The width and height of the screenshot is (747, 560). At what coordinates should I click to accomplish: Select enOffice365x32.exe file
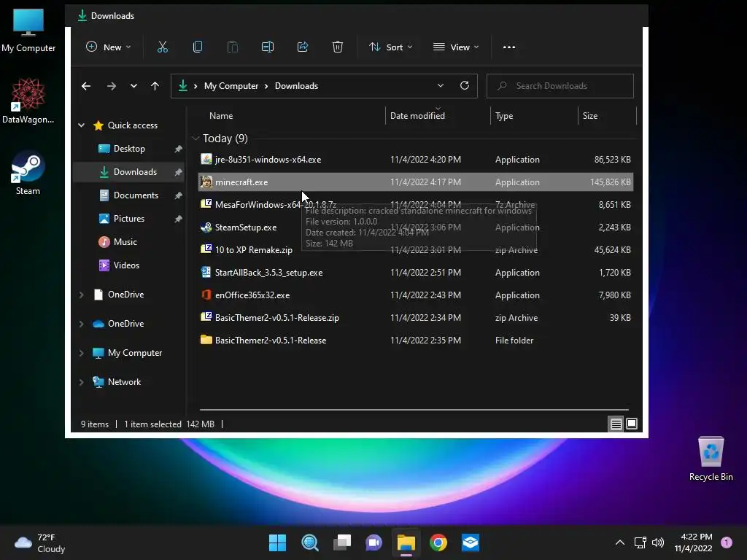415,295
